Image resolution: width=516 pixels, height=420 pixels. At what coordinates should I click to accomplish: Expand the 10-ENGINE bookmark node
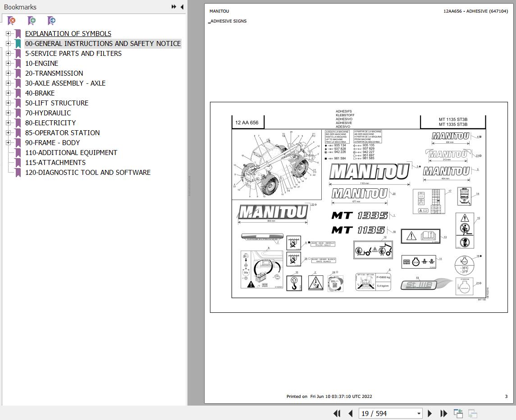(8, 63)
